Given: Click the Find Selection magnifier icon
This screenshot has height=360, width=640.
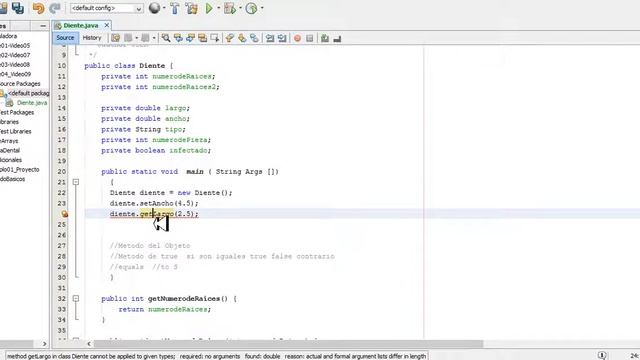Looking at the screenshot, I should coord(166,38).
